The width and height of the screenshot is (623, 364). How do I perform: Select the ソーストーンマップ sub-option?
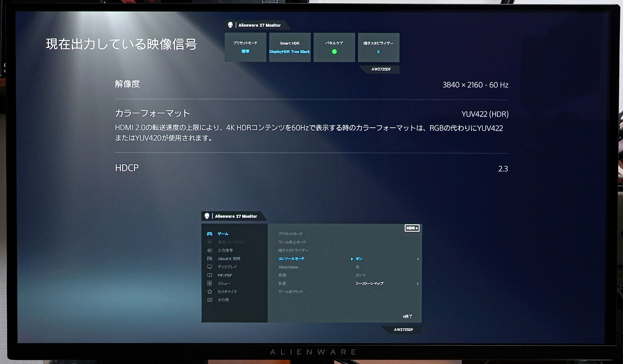(369, 283)
